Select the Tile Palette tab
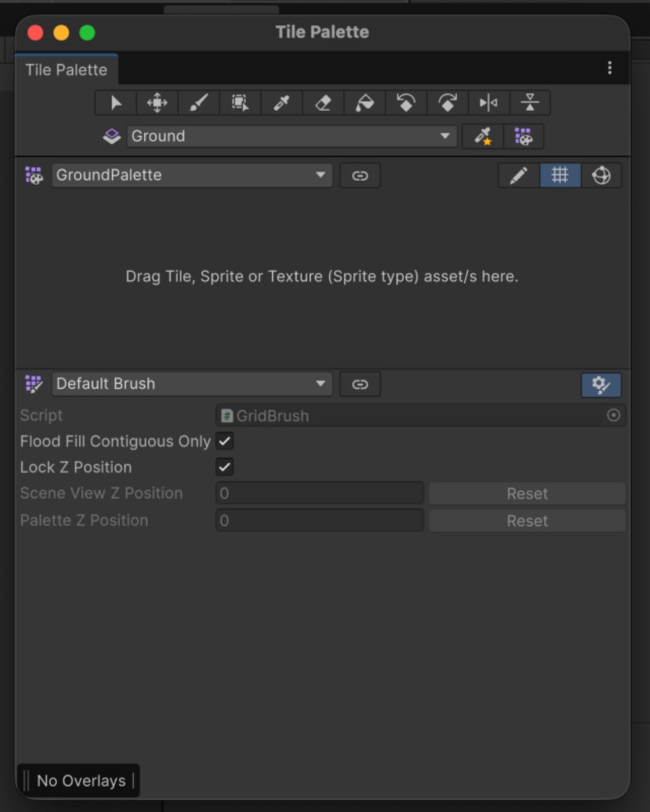The width and height of the screenshot is (650, 812). point(67,70)
